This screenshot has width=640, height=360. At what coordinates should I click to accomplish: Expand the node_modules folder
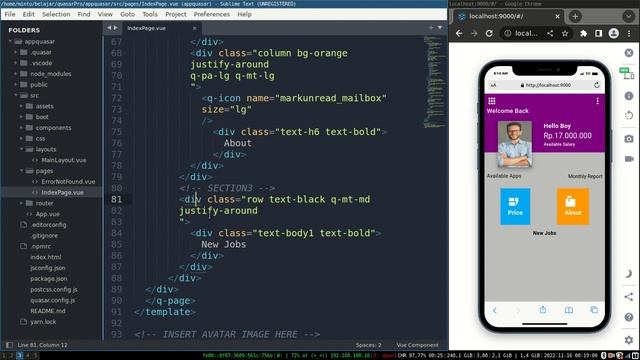[16, 74]
